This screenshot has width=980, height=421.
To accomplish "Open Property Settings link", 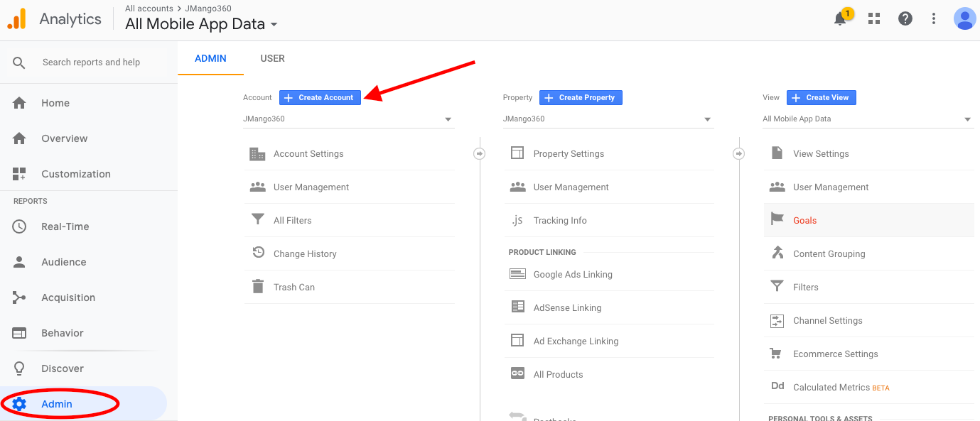I will click(569, 154).
